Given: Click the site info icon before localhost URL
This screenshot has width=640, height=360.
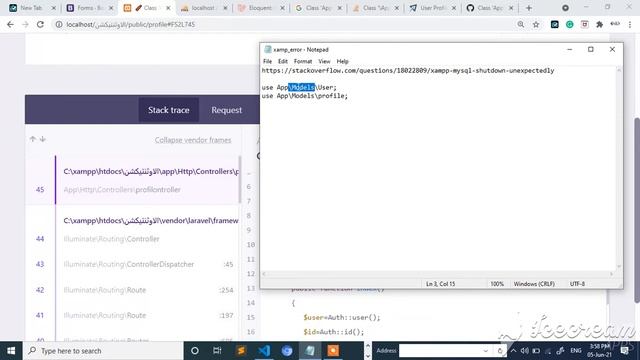Looking at the screenshot, I should click(59, 24).
